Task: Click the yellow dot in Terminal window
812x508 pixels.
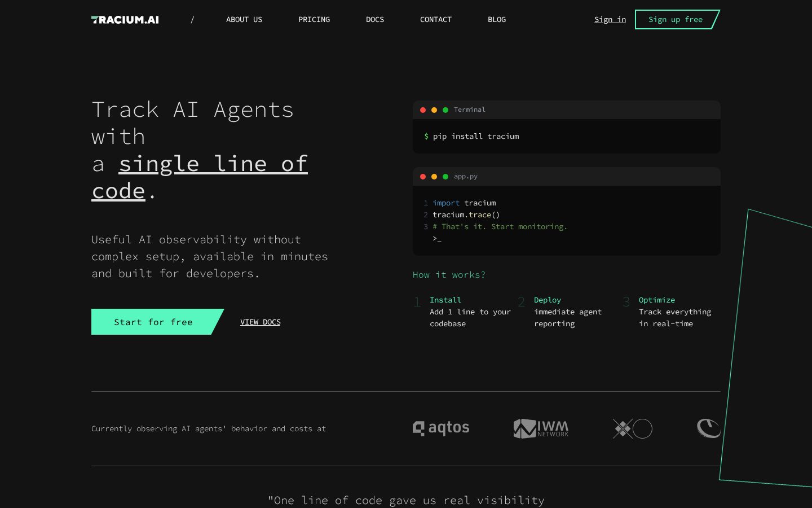Action: [x=434, y=110]
